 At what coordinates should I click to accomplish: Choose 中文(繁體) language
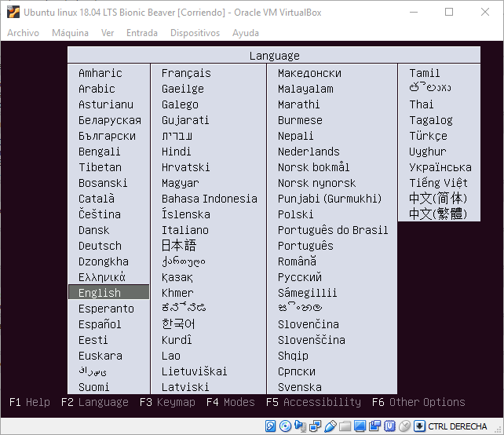(438, 214)
